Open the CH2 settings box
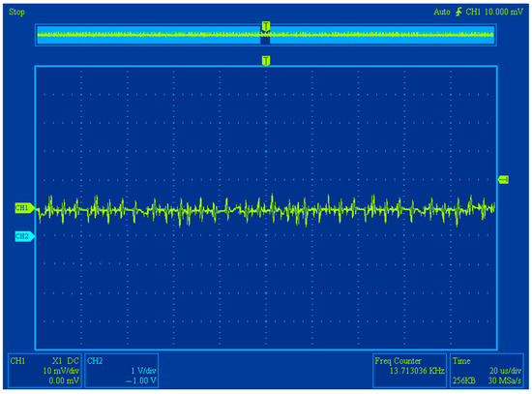The image size is (532, 394). pyautogui.click(x=122, y=371)
